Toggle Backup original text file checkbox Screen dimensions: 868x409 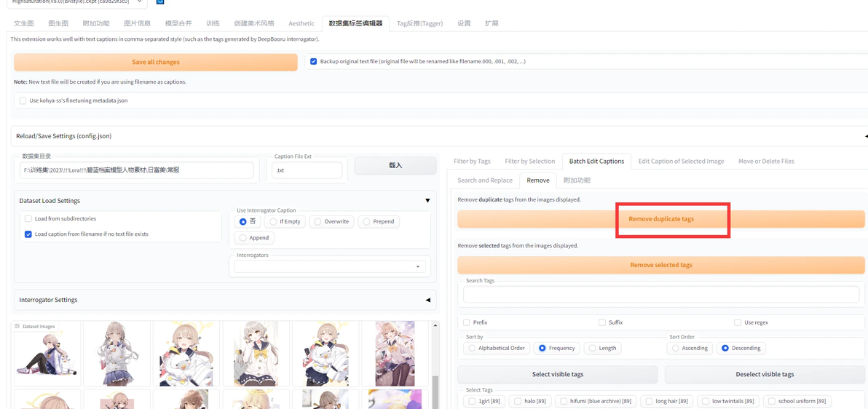pyautogui.click(x=313, y=61)
